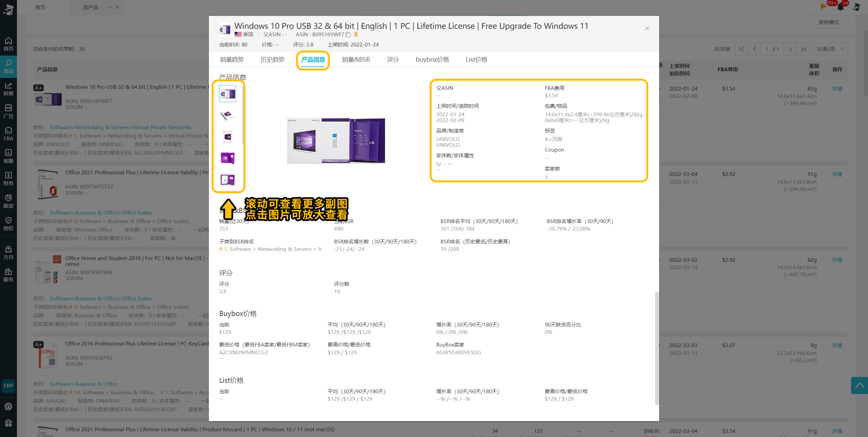Viewport: 868px width, 437px height.
Task: Open the 销售 sales sidebar icon
Action: [8, 89]
